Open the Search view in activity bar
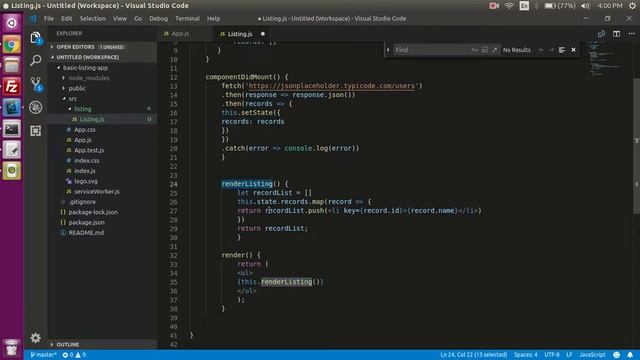Viewport: 640px width, 360px height. pyautogui.click(x=36, y=61)
